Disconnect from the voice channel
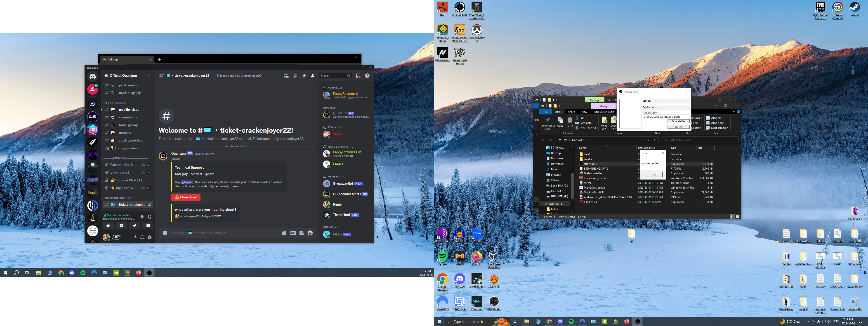 coord(150,217)
